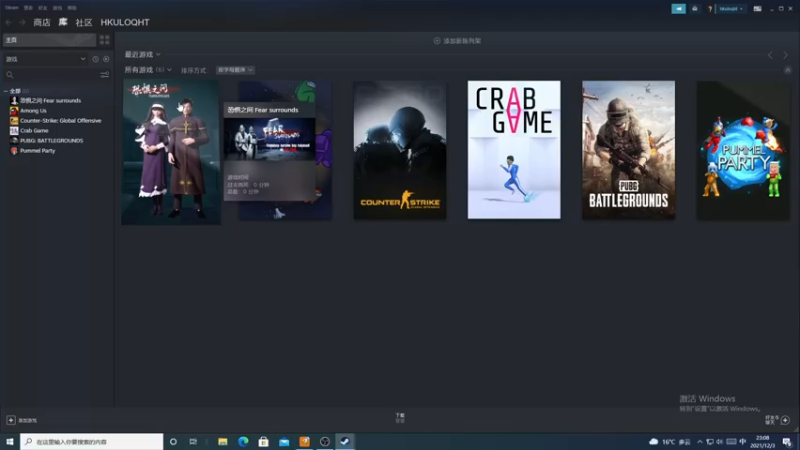
Task: Click the Windows taskbar search box
Action: pos(92,442)
